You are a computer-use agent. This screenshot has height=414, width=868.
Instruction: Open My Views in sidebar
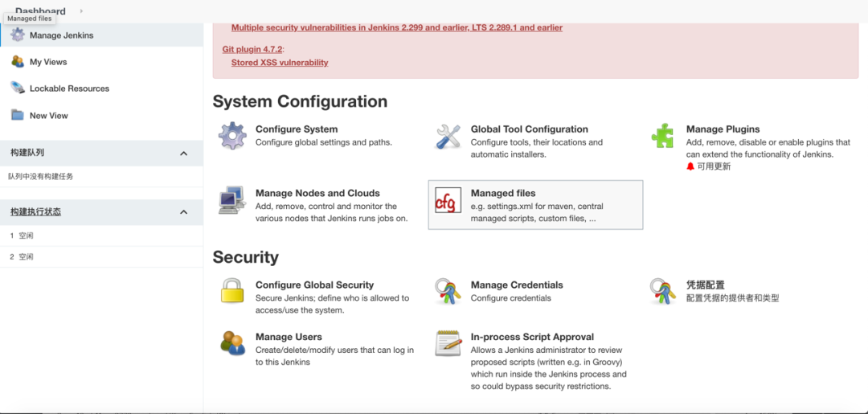[x=48, y=62]
